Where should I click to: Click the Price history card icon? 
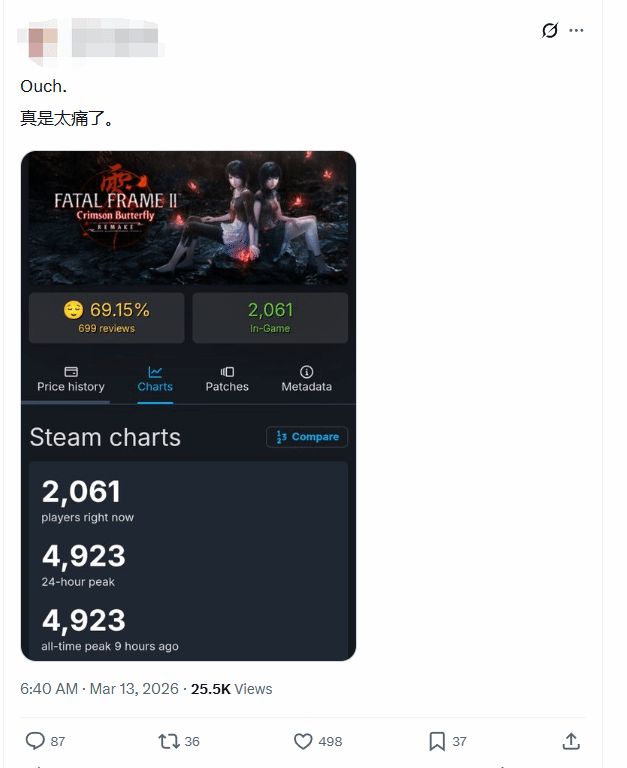click(71, 372)
